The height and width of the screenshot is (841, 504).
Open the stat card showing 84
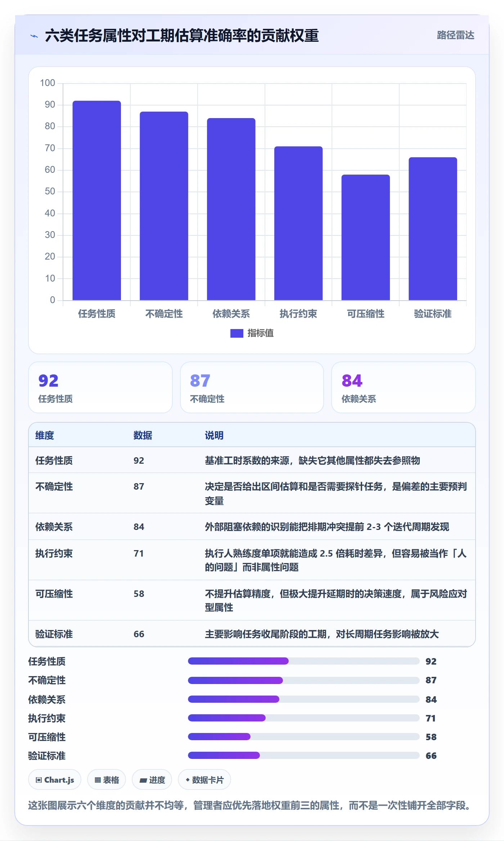tap(404, 387)
